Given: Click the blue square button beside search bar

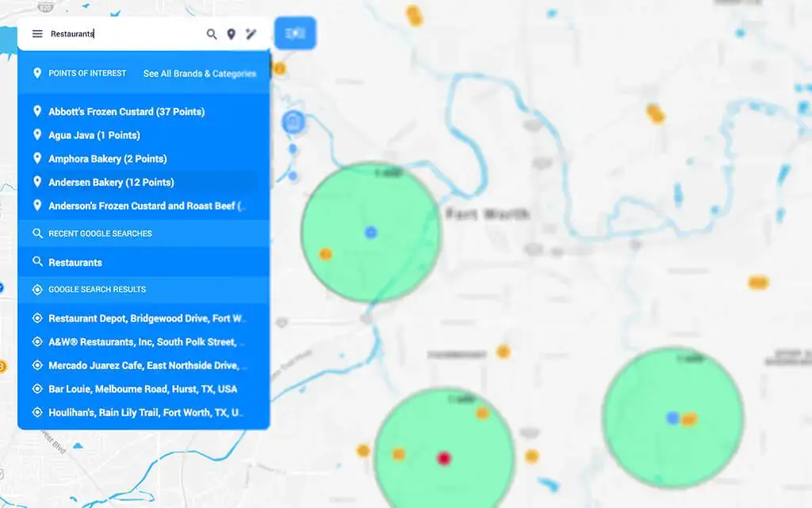Looking at the screenshot, I should point(295,33).
